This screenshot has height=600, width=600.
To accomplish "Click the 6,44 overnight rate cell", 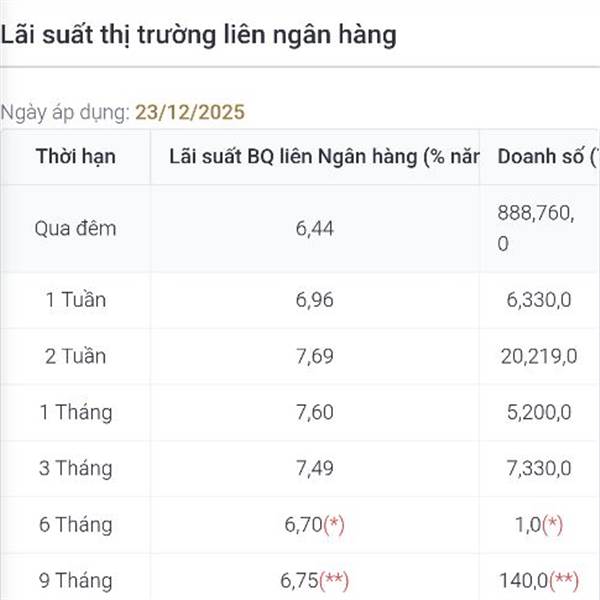I will 315,228.
